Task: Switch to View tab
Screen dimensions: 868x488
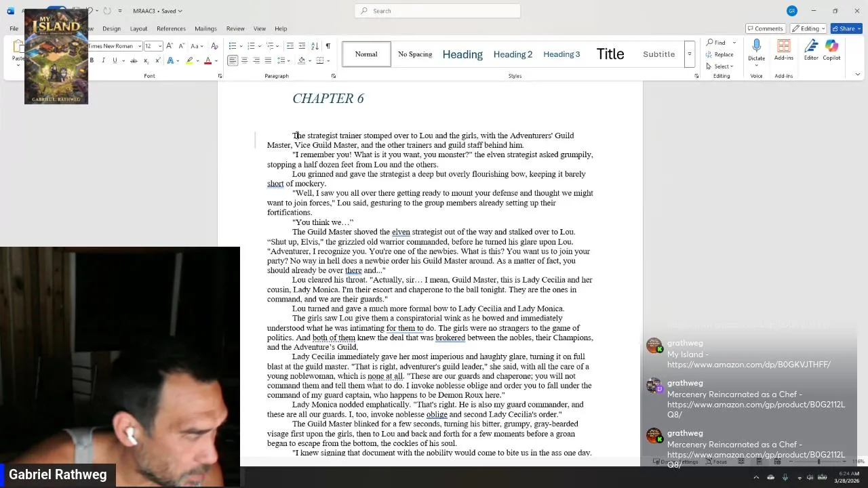Action: coord(260,28)
